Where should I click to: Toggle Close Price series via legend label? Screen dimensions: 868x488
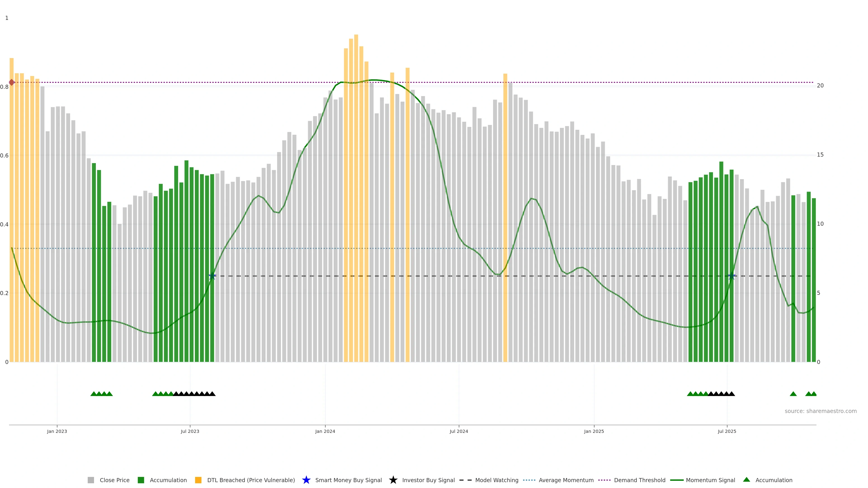[115, 480]
